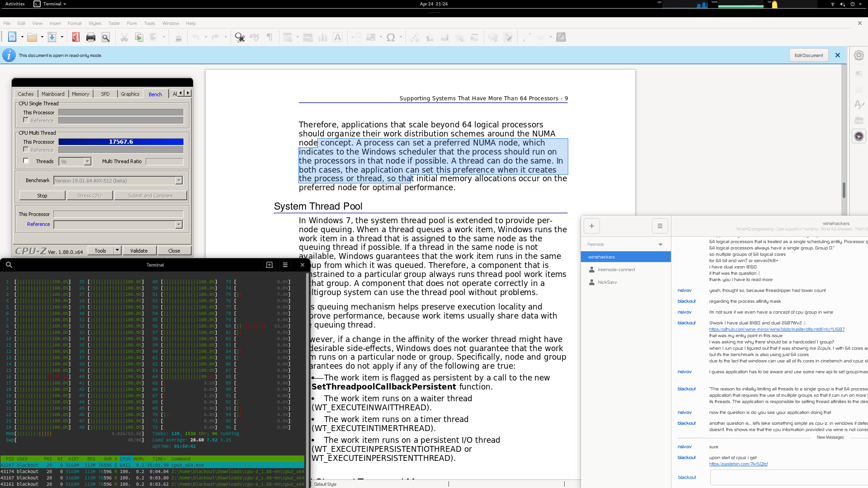Click the Activities button in top bar

(x=15, y=4)
